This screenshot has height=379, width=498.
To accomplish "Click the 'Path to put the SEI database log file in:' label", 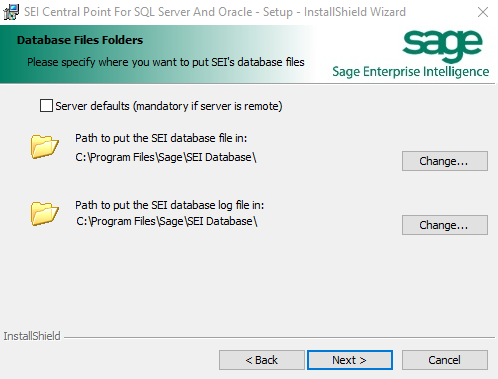I will pyautogui.click(x=169, y=205).
